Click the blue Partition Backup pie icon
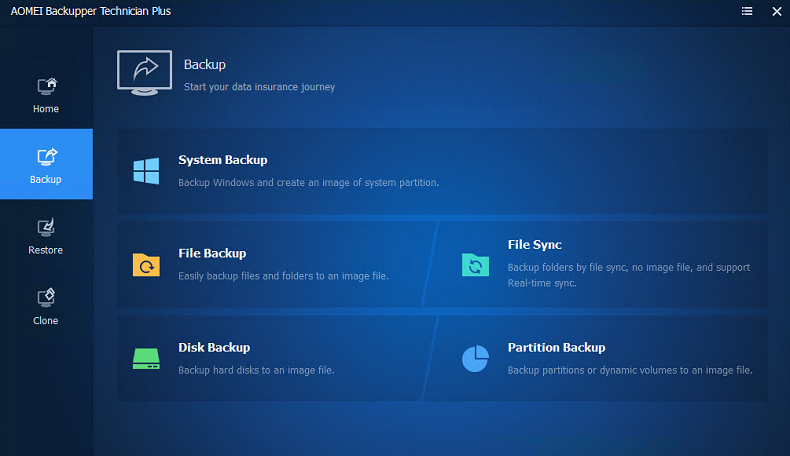This screenshot has height=456, width=790. point(475,358)
